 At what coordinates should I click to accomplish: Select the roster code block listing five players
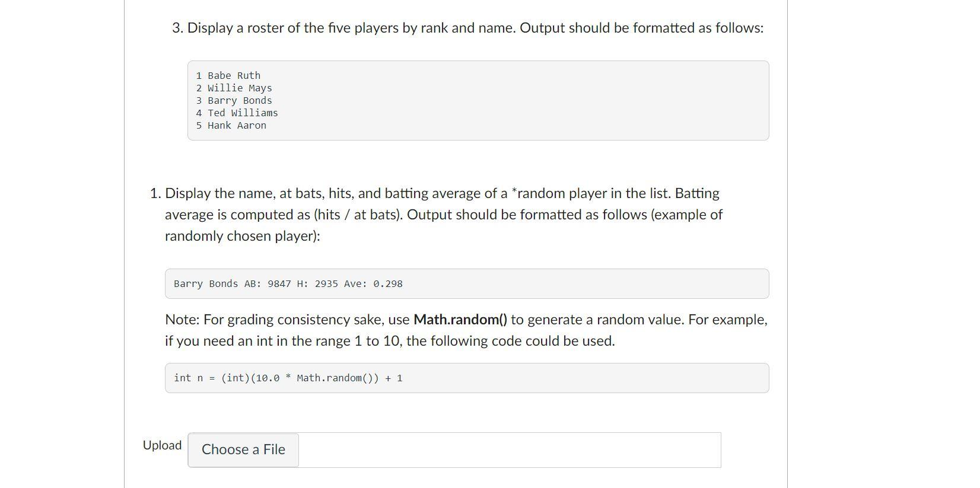click(478, 100)
